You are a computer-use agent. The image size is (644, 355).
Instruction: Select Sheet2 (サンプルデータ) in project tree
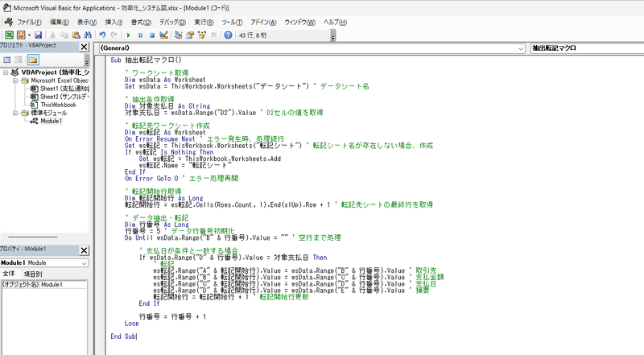[64, 97]
